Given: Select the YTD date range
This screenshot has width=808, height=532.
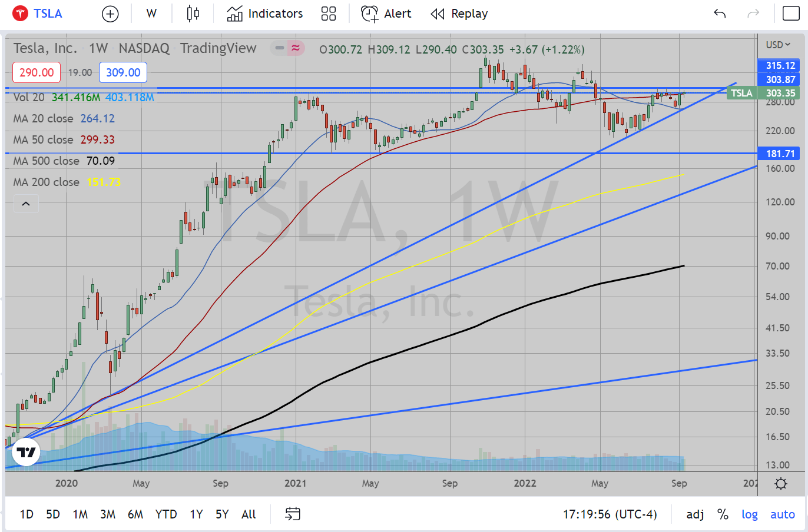Looking at the screenshot, I should coord(165,514).
